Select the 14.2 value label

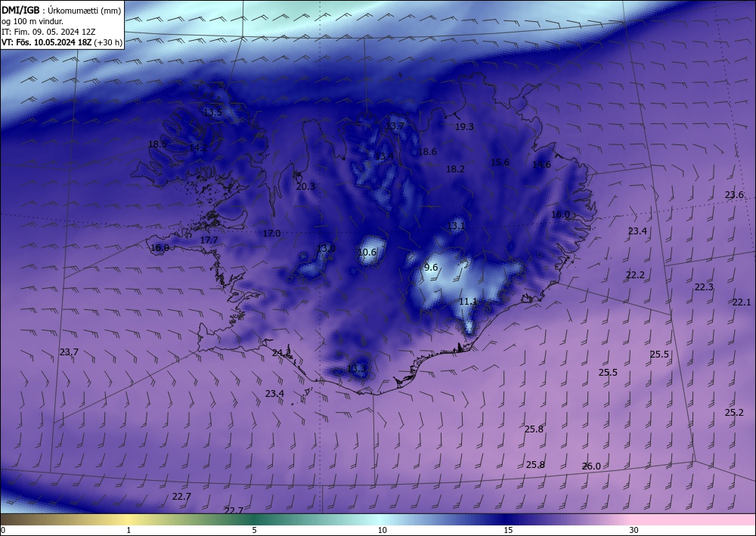coord(198,147)
